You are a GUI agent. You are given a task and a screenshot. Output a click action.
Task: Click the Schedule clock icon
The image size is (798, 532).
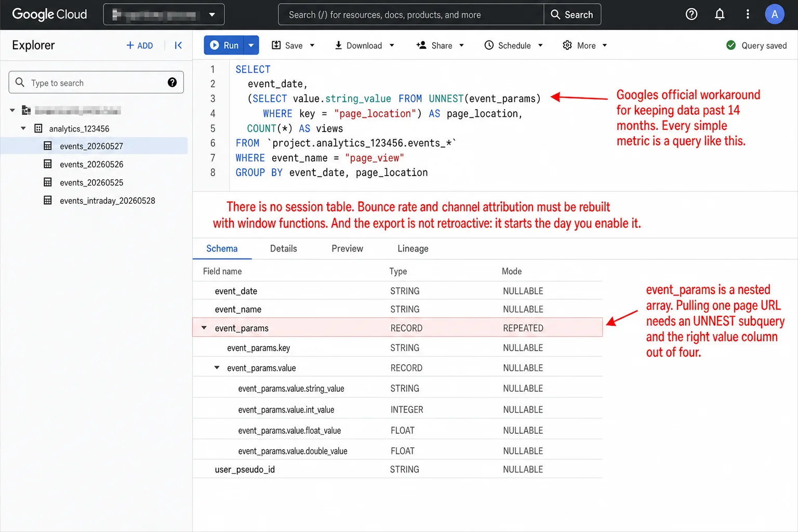click(489, 45)
